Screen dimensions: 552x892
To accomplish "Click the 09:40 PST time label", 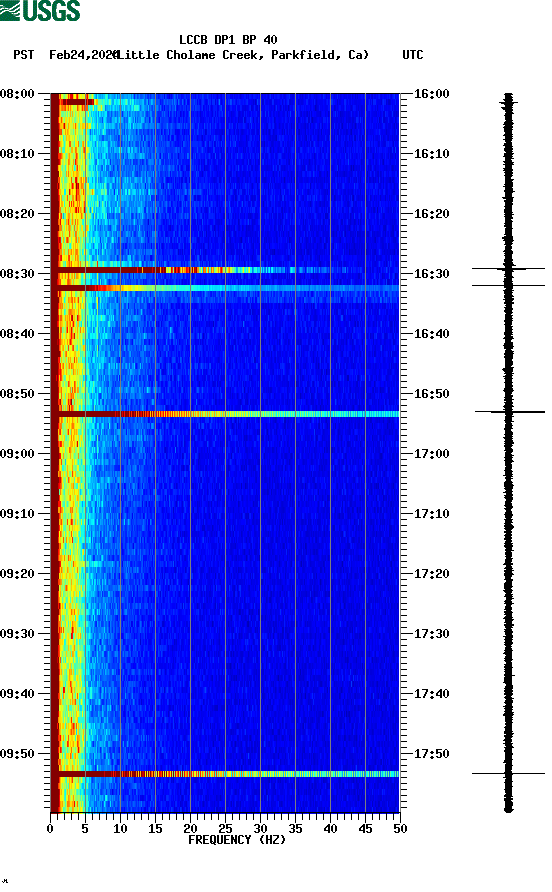I will (17, 693).
